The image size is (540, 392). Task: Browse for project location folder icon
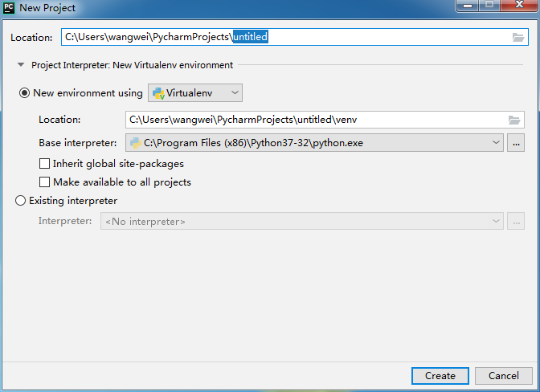pyautogui.click(x=518, y=37)
